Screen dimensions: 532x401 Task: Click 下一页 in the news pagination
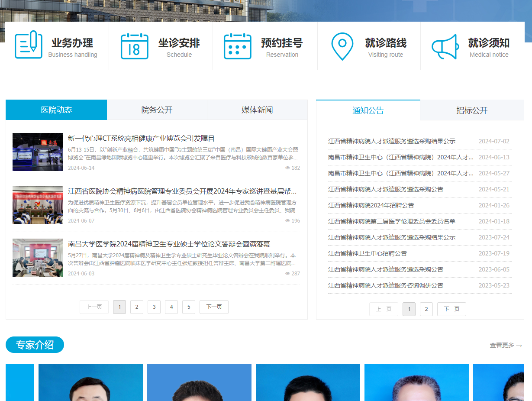(214, 307)
